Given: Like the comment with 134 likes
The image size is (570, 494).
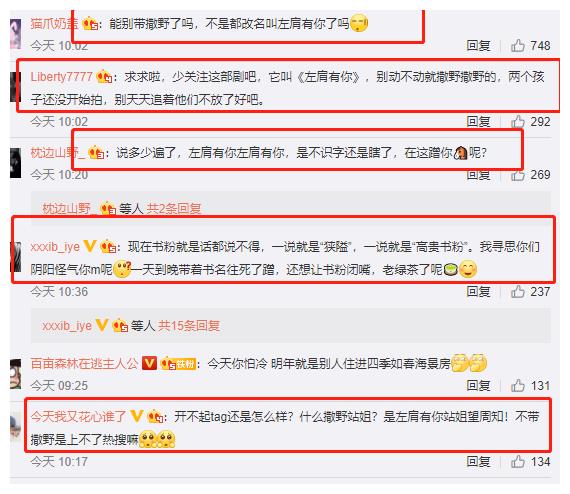Looking at the screenshot, I should click(x=518, y=462).
